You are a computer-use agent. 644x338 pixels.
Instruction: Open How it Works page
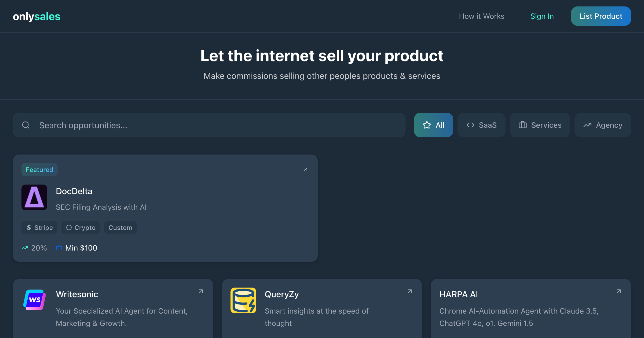click(482, 16)
